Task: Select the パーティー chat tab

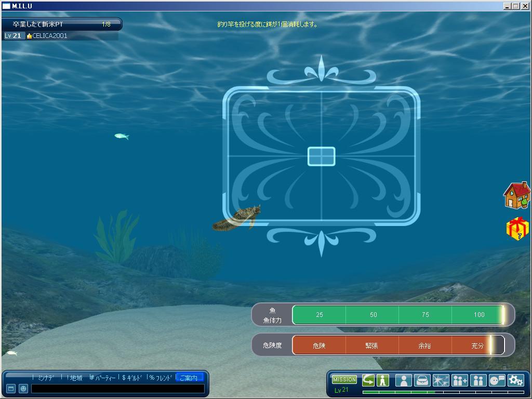Action: (x=104, y=378)
